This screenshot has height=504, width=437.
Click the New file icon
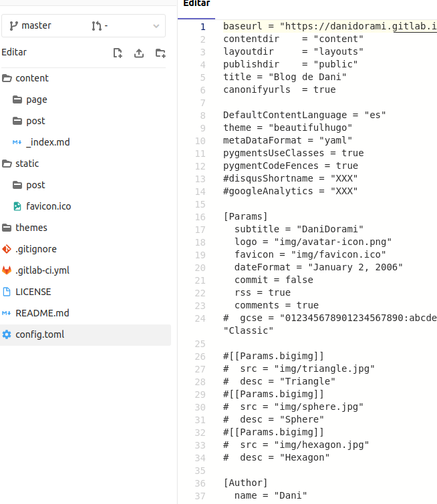pyautogui.click(x=118, y=53)
